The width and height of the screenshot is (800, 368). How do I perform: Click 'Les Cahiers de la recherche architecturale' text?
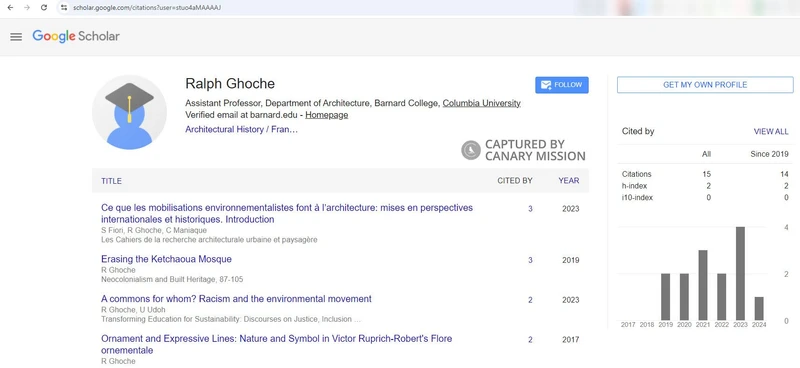(209, 239)
